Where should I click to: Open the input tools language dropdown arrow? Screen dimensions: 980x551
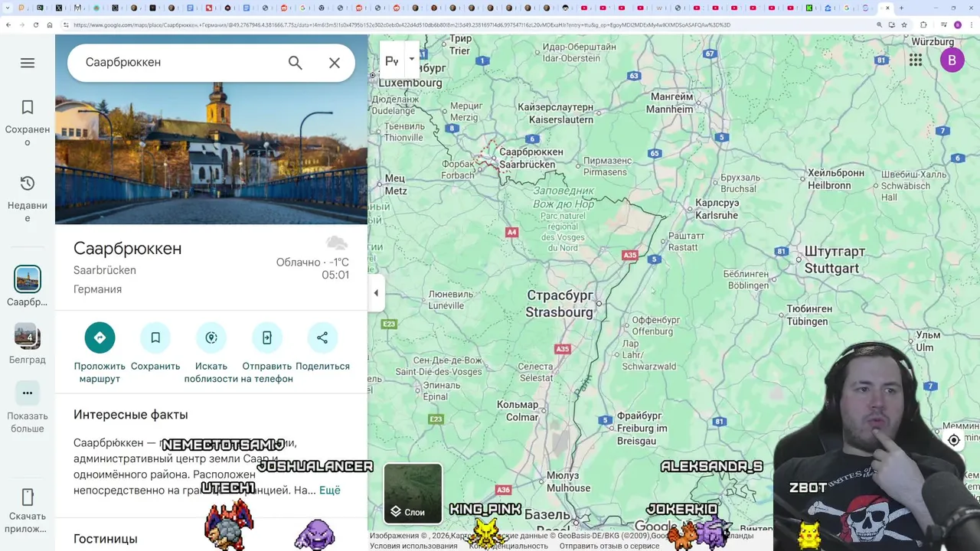point(412,59)
